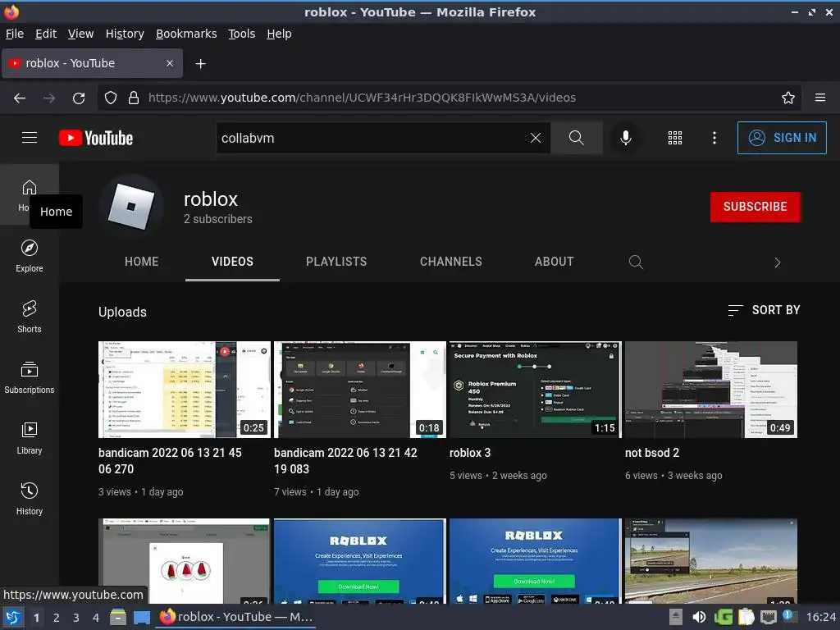Open the File menu
This screenshot has width=840, height=630.
15,34
